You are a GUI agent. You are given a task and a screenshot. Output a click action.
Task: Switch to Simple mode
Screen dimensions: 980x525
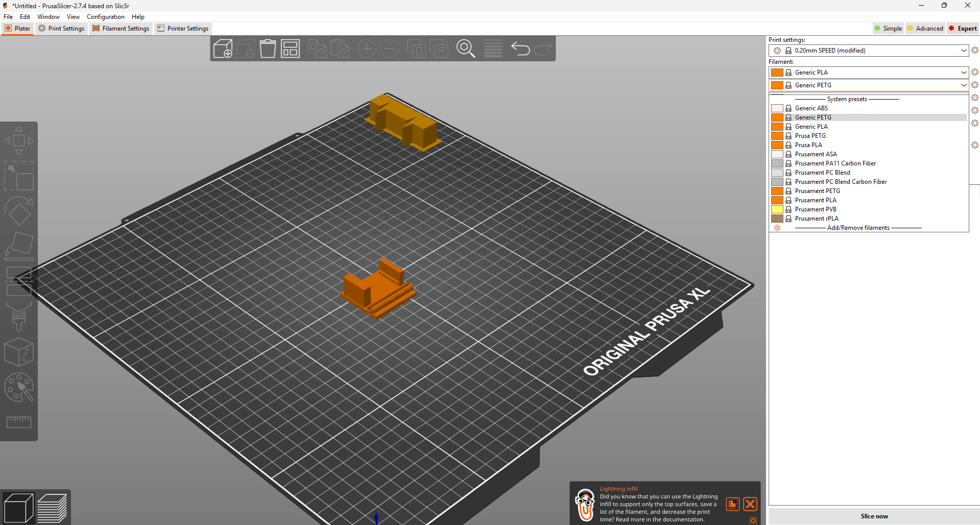[x=888, y=29]
